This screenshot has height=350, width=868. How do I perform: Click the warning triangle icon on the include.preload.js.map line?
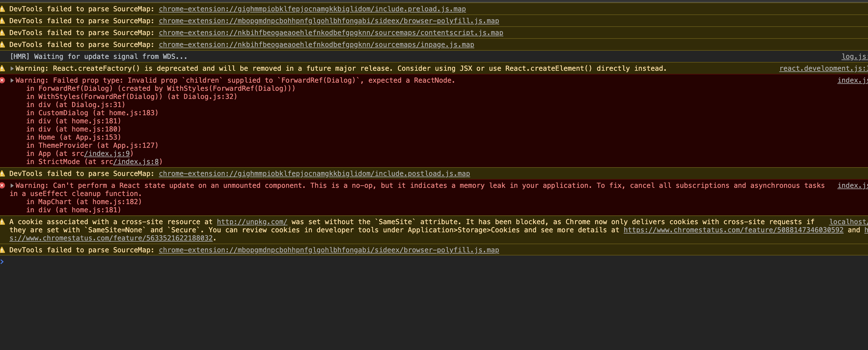3,9
